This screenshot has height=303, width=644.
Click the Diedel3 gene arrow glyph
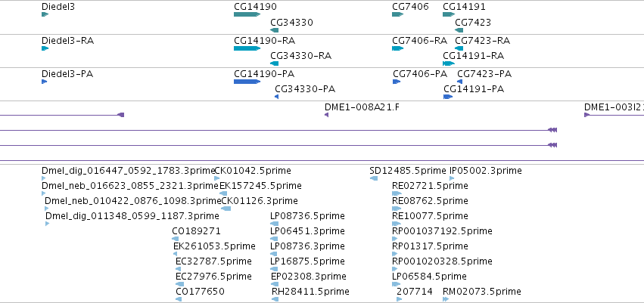tap(45, 14)
